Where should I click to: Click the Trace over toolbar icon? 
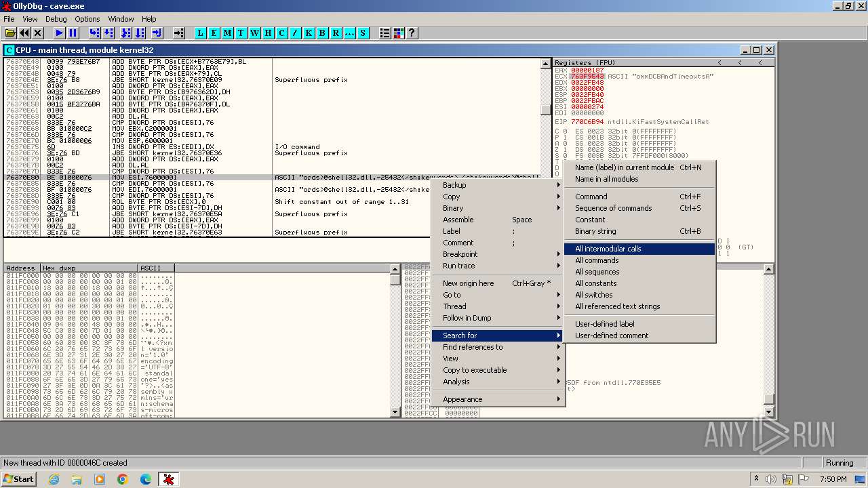(140, 33)
